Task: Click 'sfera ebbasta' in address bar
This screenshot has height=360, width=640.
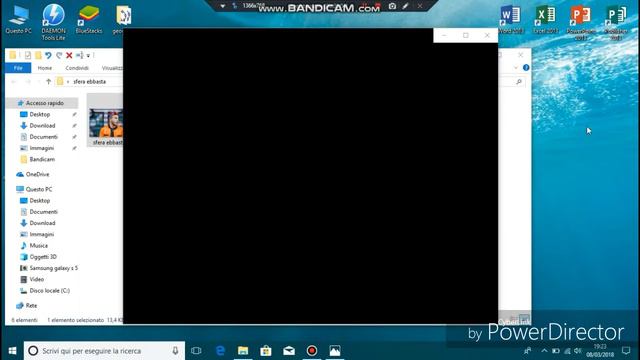Action: (89, 82)
